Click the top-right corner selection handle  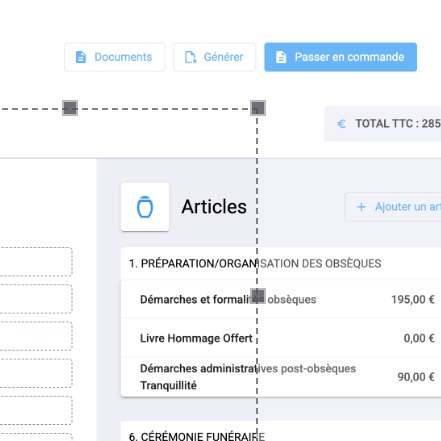(258, 108)
